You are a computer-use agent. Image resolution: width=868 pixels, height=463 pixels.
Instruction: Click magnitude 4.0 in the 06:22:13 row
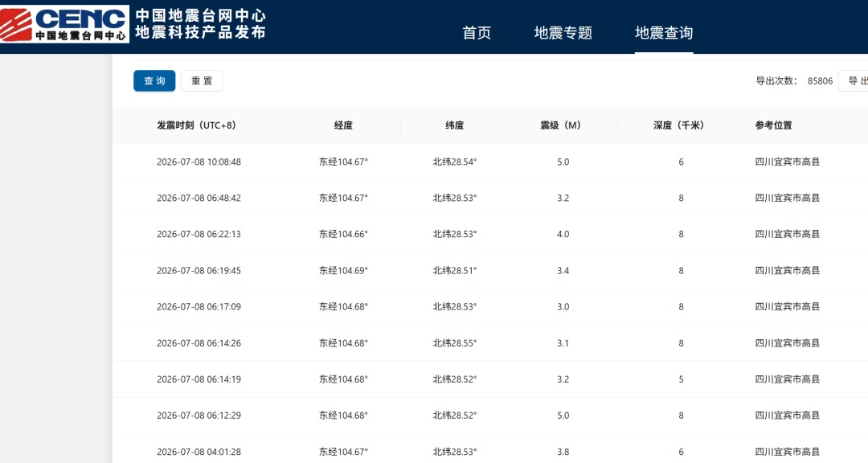click(563, 234)
